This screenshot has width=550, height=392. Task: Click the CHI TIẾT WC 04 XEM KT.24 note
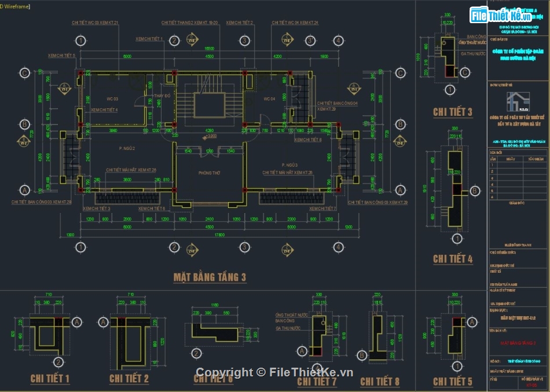tap(295, 23)
